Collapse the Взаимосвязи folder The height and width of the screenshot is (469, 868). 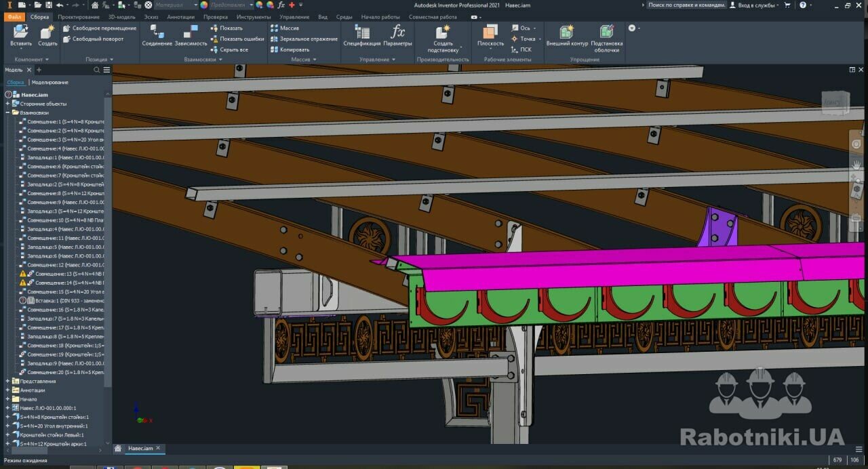click(x=7, y=113)
